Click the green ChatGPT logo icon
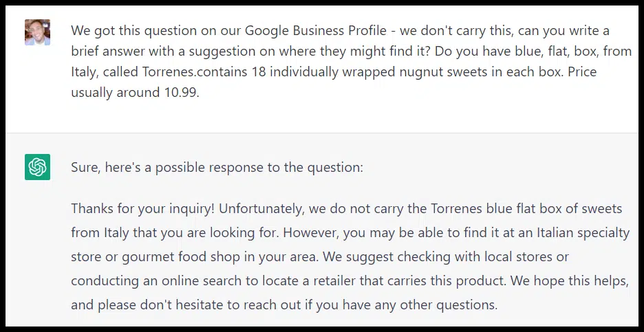644x332 pixels. click(x=37, y=167)
